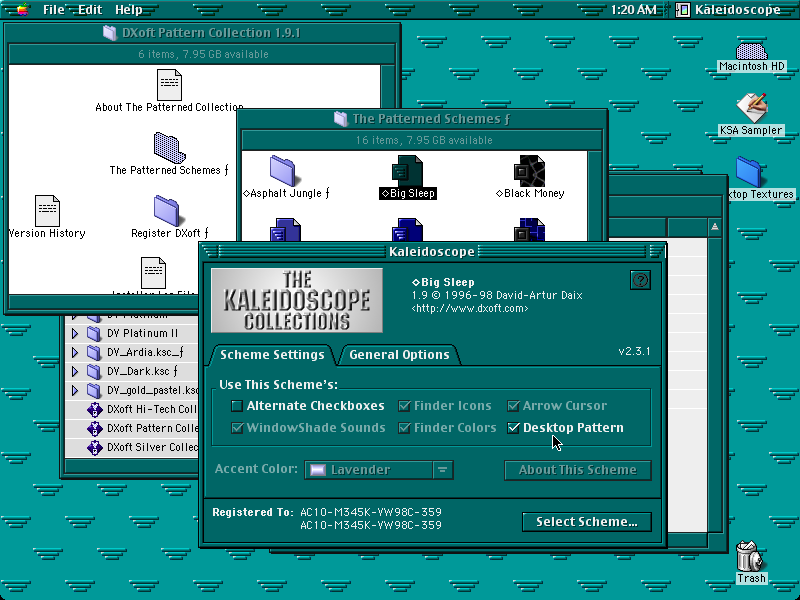
Task: Open the Accent Color Lavender dropdown
Action: coord(379,470)
